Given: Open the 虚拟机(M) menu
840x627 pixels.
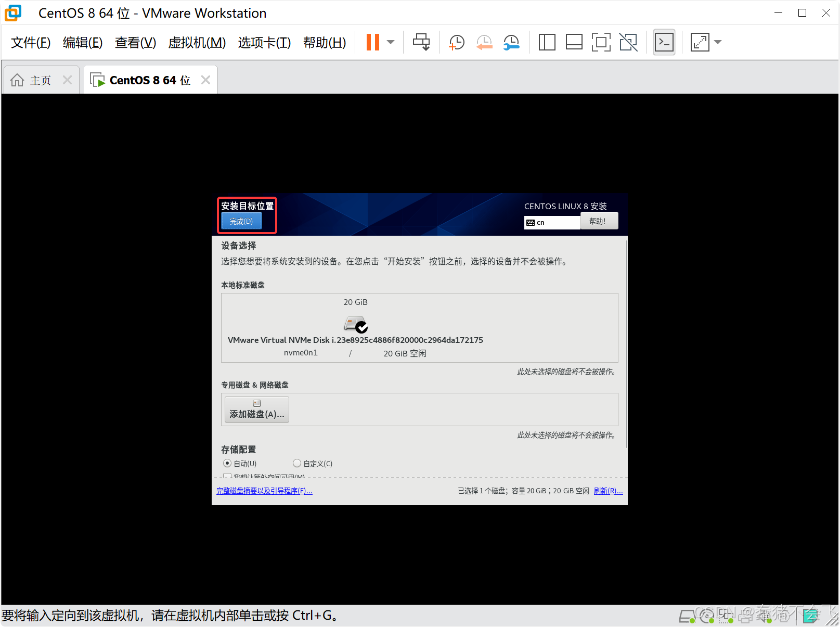Looking at the screenshot, I should pyautogui.click(x=197, y=43).
